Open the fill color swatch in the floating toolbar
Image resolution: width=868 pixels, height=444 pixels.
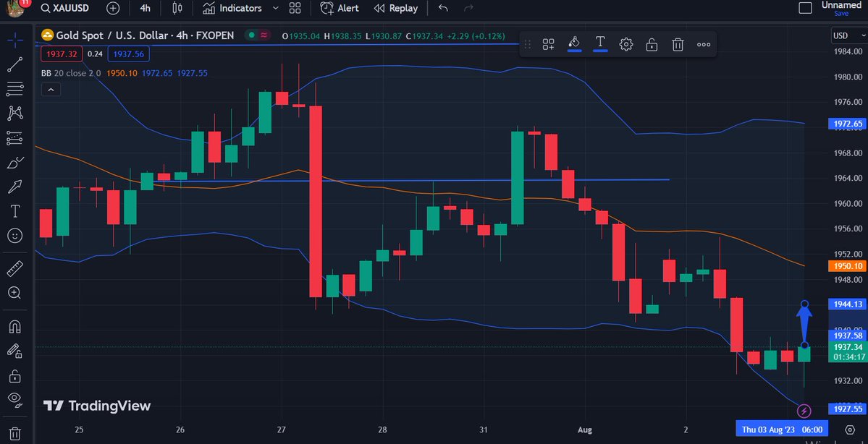click(574, 44)
